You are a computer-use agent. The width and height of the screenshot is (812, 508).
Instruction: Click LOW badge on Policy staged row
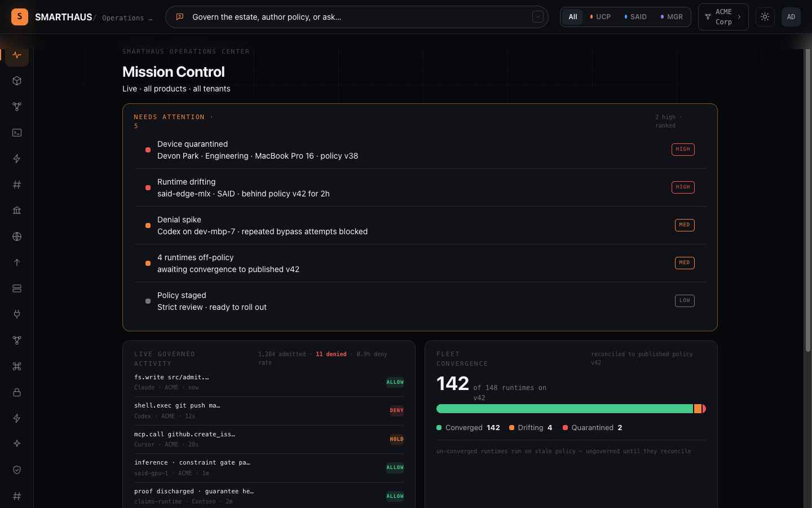coord(685,301)
